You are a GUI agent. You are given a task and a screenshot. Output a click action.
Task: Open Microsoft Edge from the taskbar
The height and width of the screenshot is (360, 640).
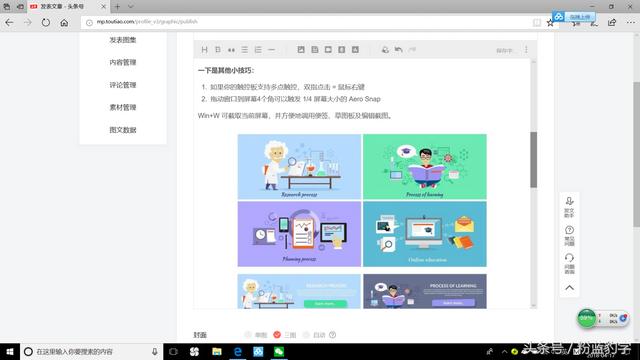click(x=238, y=351)
